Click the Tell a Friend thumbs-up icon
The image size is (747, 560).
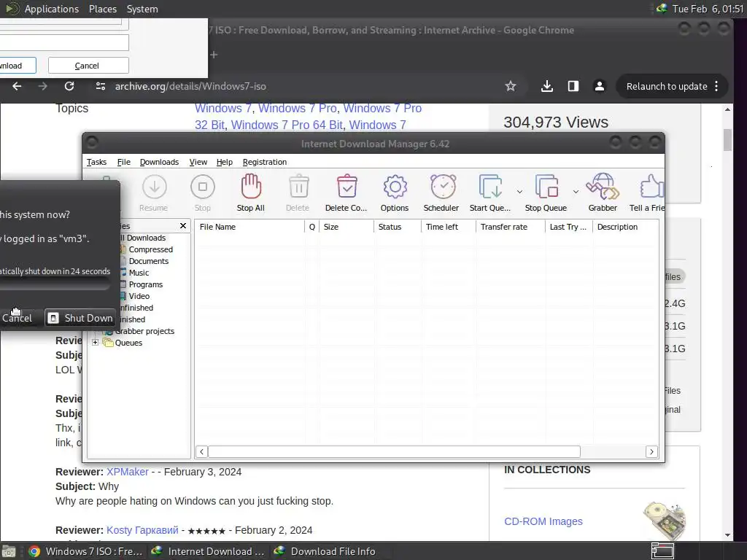pos(651,186)
